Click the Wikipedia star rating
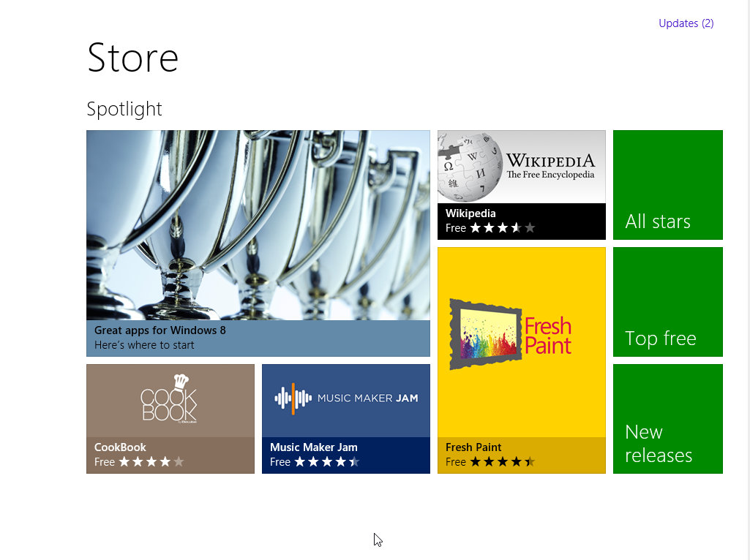This screenshot has height=560, width=750. coord(502,228)
